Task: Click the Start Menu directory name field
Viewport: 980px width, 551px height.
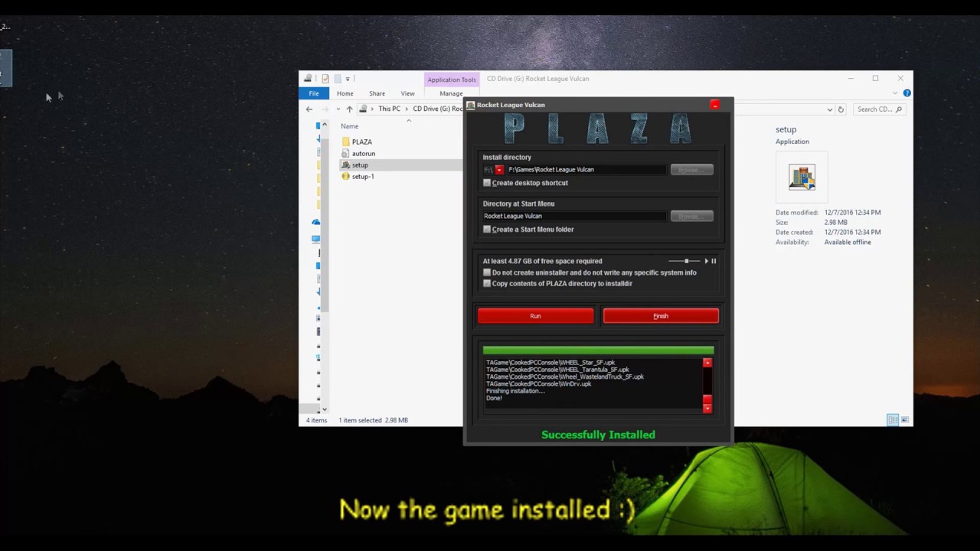Action: pos(574,217)
